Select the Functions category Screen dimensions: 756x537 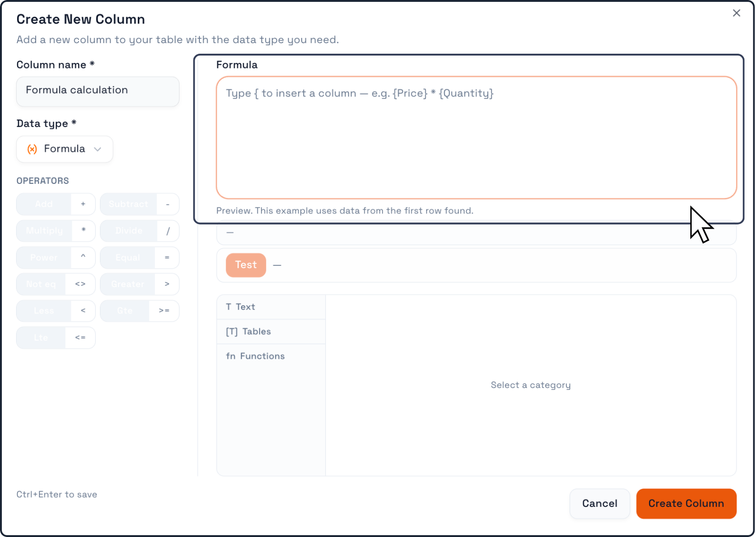click(271, 356)
